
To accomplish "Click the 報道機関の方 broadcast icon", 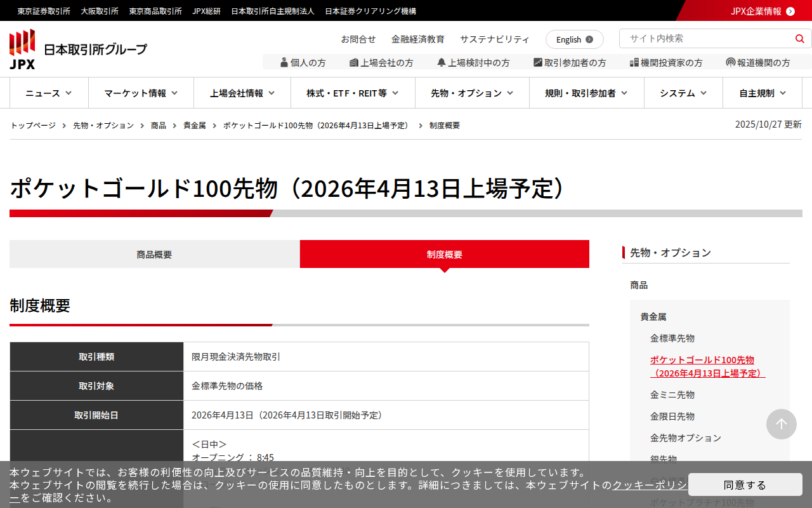I will [731, 62].
